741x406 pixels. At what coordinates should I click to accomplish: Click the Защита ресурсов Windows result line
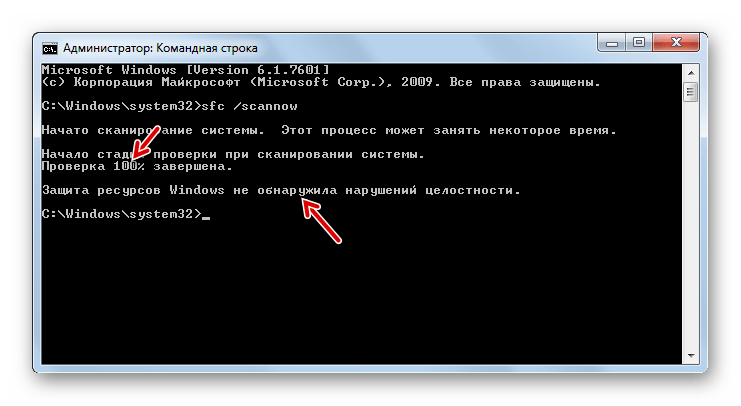281,190
